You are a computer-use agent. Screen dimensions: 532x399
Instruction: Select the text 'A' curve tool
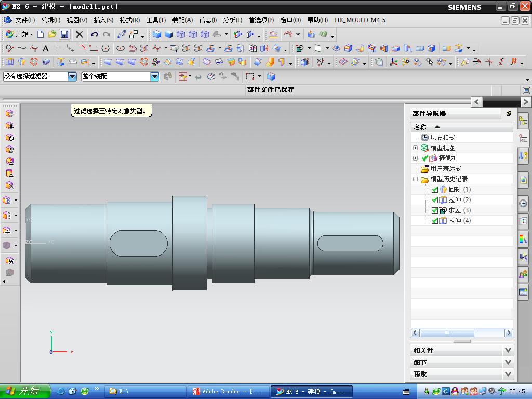pos(46,48)
